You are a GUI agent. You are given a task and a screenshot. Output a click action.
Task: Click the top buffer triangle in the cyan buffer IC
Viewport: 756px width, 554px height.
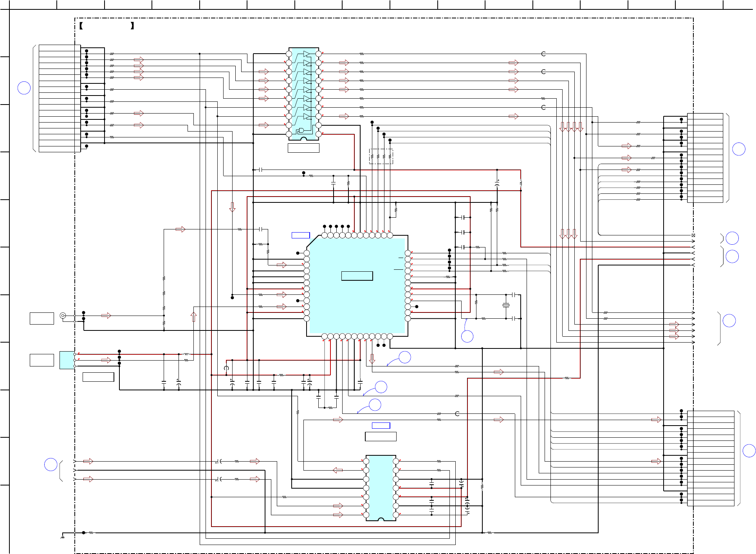click(x=306, y=54)
